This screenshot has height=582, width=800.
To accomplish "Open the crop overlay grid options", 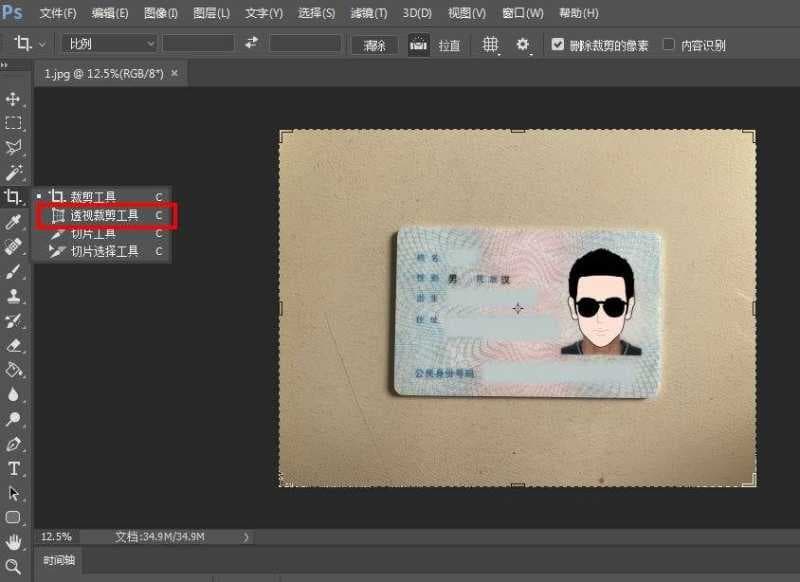I will pyautogui.click(x=490, y=44).
